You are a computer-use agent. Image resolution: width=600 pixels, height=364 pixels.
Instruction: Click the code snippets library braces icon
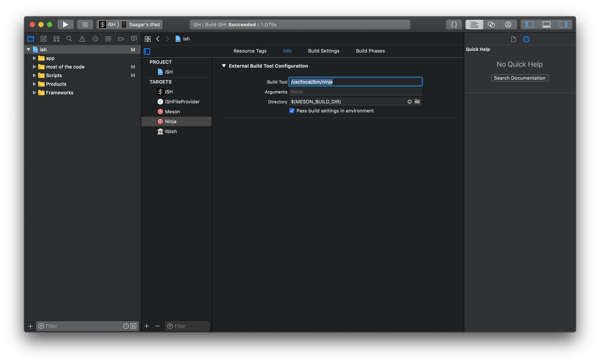tap(454, 25)
